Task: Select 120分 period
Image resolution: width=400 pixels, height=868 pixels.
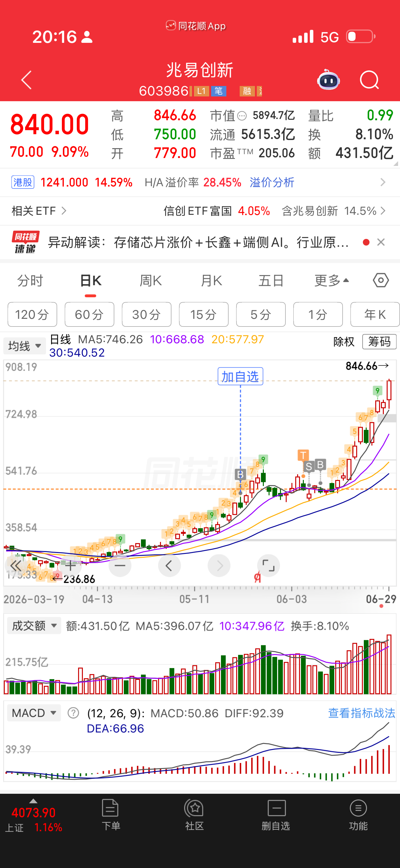Action: click(x=32, y=314)
